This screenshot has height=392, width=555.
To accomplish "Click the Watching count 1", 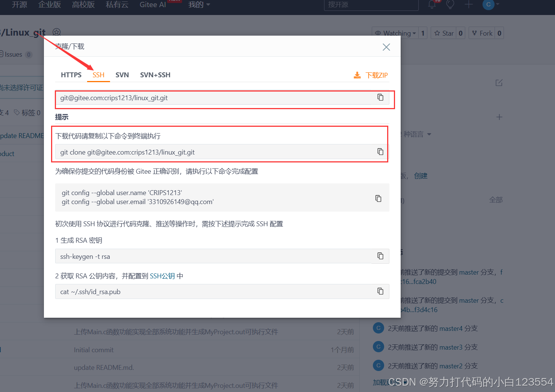I will click(x=423, y=33).
